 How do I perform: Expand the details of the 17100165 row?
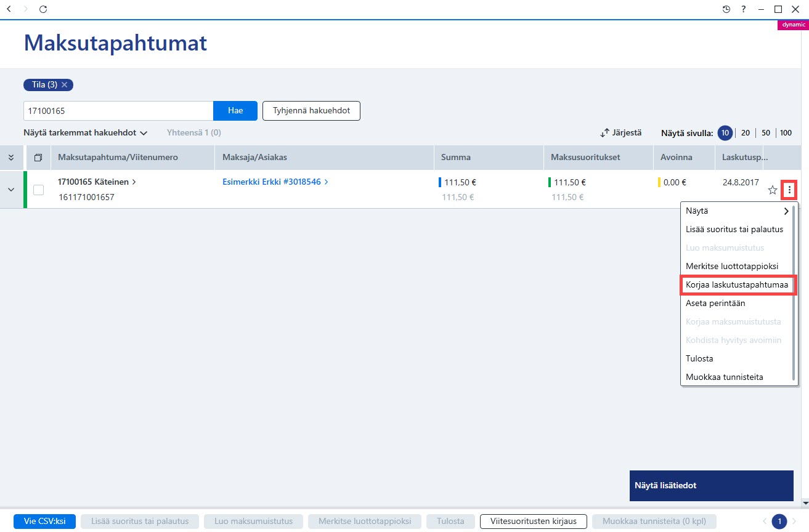[11, 190]
